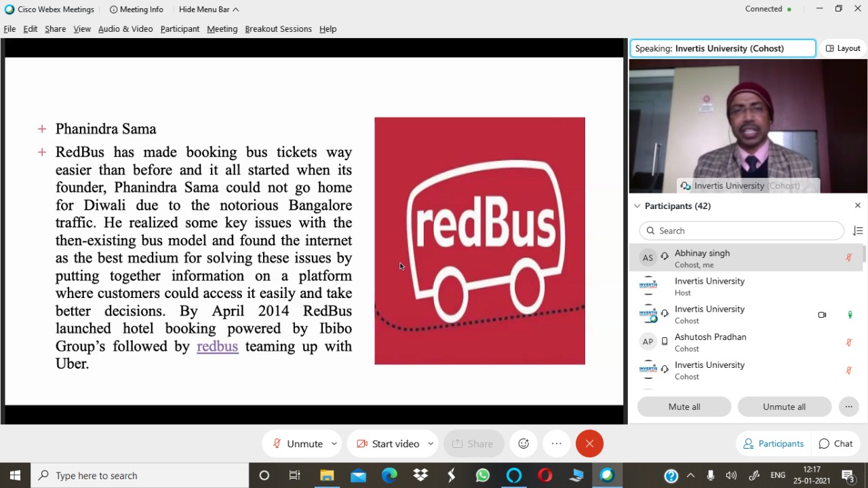
Task: Toggle the muted mic icon for Ashutosh Pradhan
Action: tap(848, 342)
